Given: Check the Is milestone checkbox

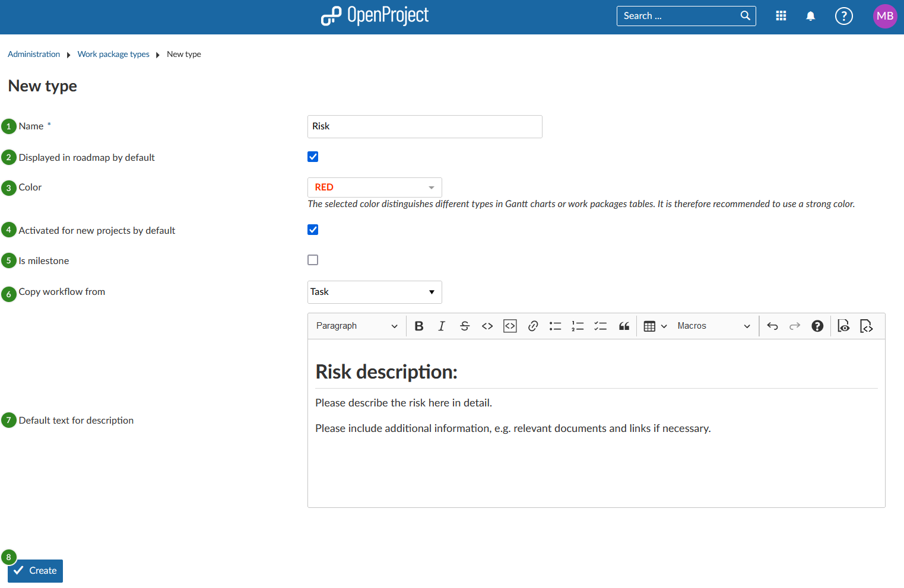Looking at the screenshot, I should (313, 260).
